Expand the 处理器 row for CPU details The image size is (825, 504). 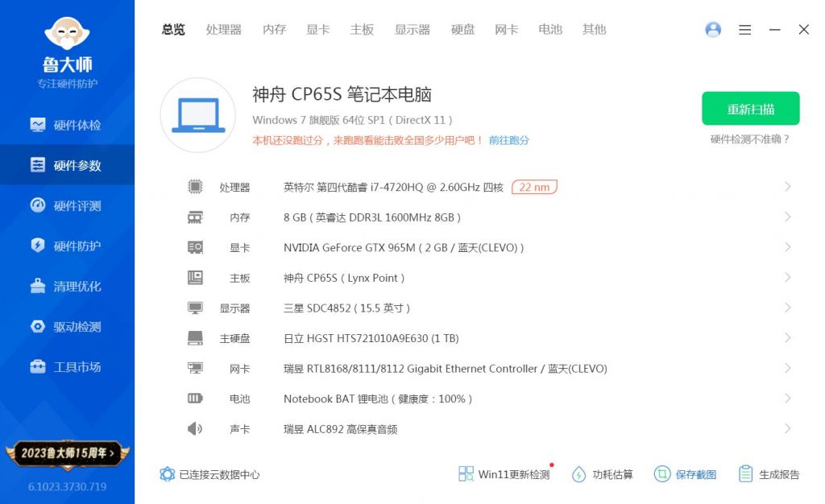pos(788,186)
